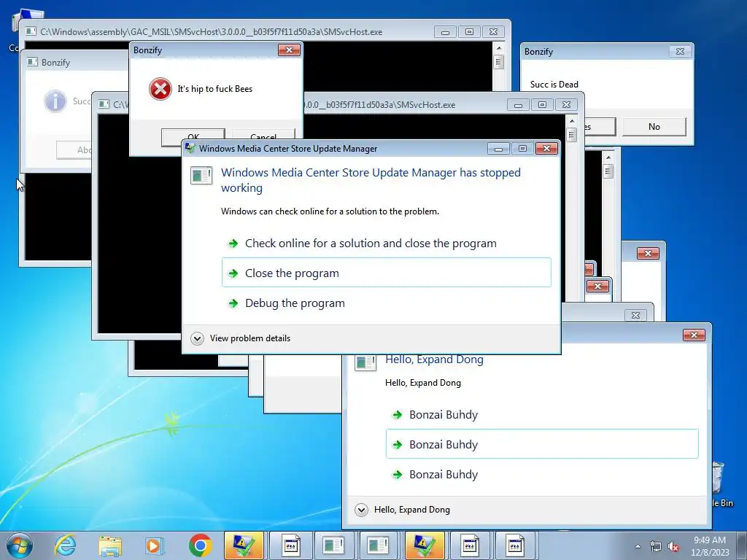
Task: Open the clock showing 9:49 AM
Action: (709, 540)
